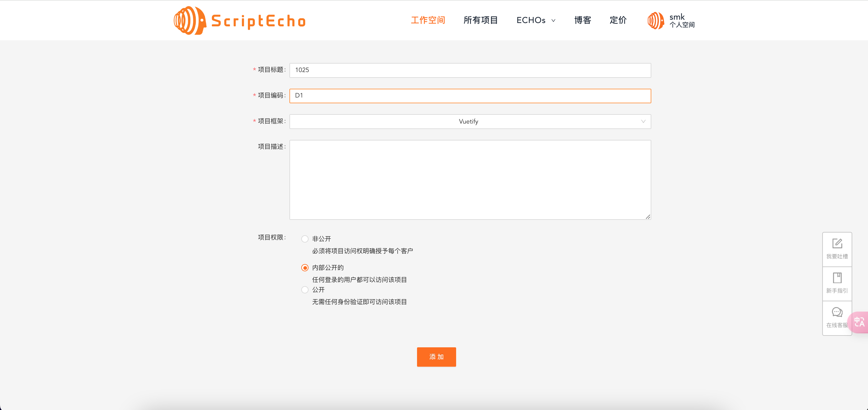Click the 项目标题 input field
Viewport: 868px width, 410px height.
pyautogui.click(x=470, y=70)
